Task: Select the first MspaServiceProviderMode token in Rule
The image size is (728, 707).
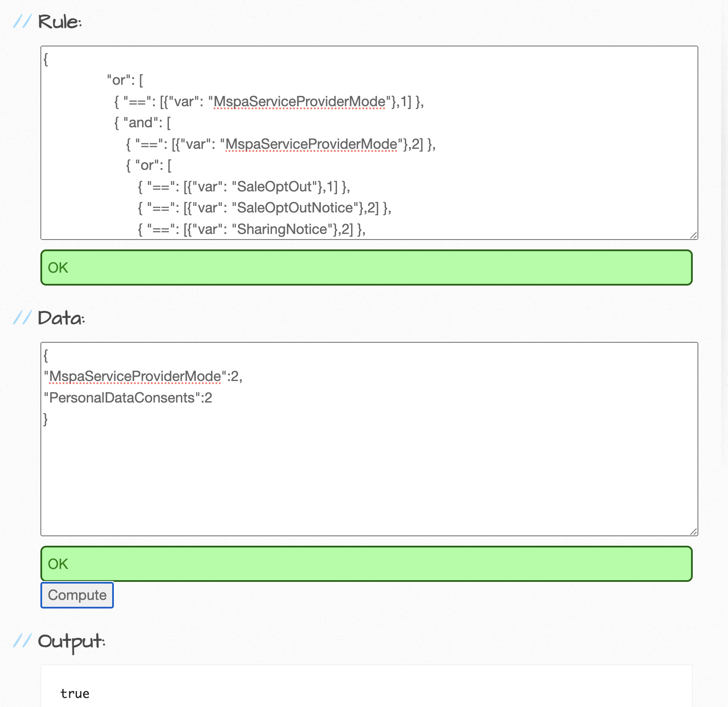Action: 299,102
